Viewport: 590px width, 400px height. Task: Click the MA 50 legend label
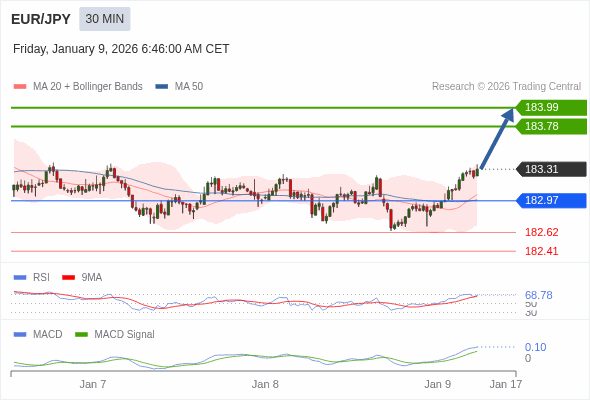pos(189,87)
